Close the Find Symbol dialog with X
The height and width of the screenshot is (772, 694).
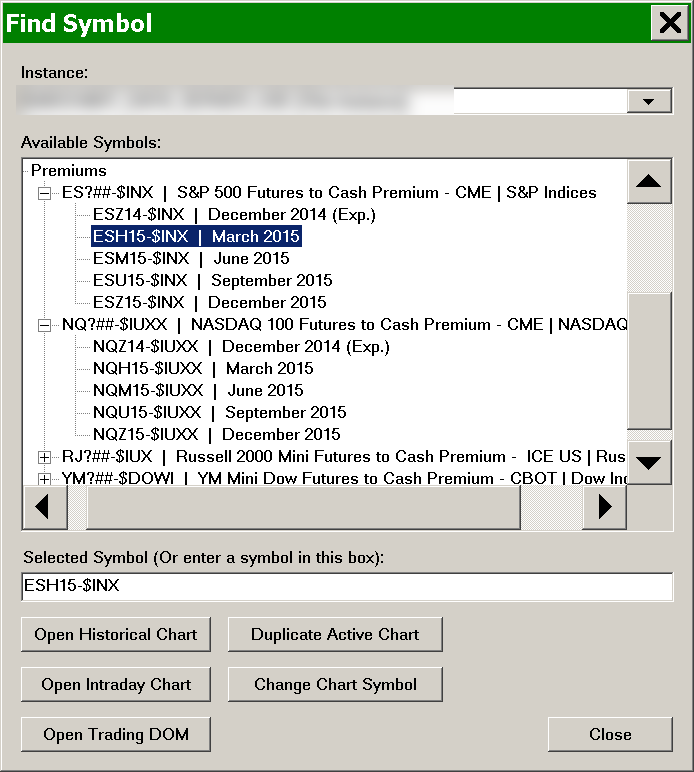click(669, 23)
